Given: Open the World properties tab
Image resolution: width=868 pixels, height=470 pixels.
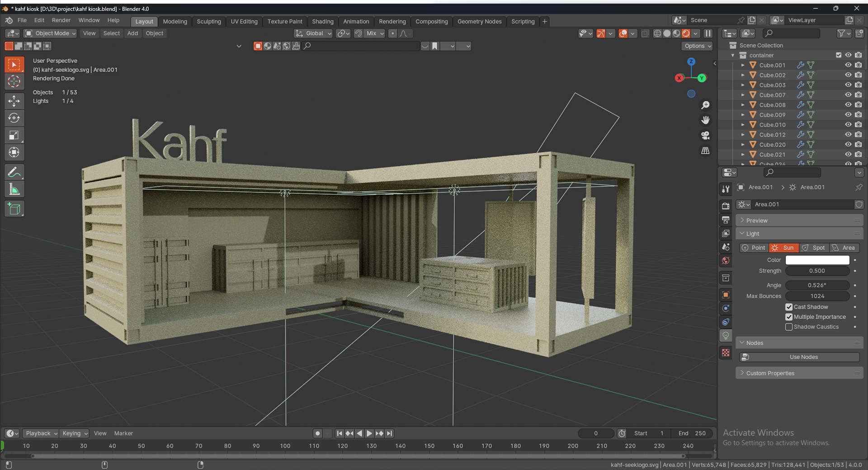Looking at the screenshot, I should 726,260.
